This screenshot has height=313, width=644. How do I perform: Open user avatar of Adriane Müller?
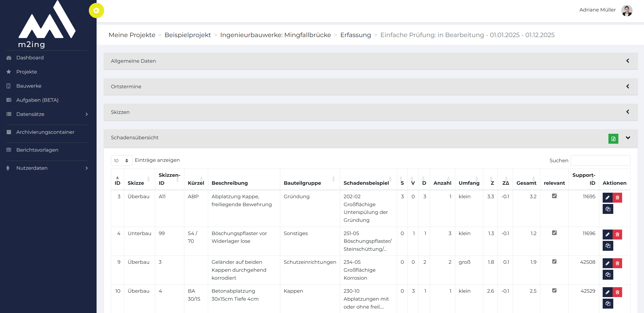pyautogui.click(x=627, y=10)
